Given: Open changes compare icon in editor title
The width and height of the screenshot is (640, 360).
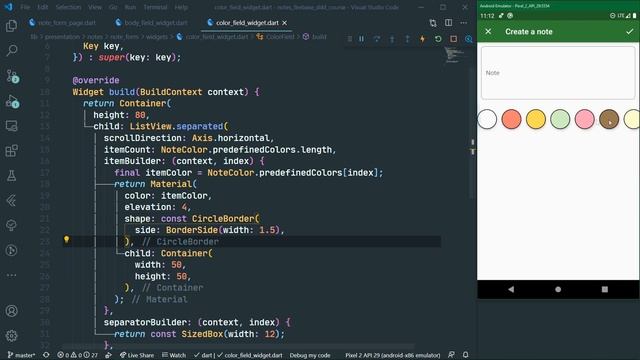Looking at the screenshot, I should point(433,23).
